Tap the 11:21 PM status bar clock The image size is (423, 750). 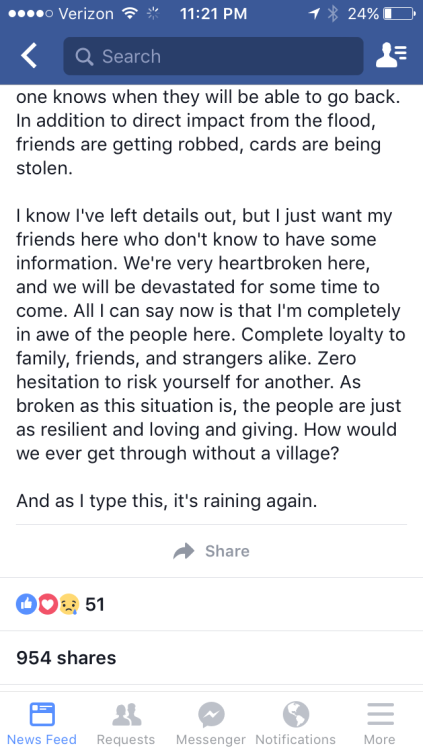tap(213, 14)
